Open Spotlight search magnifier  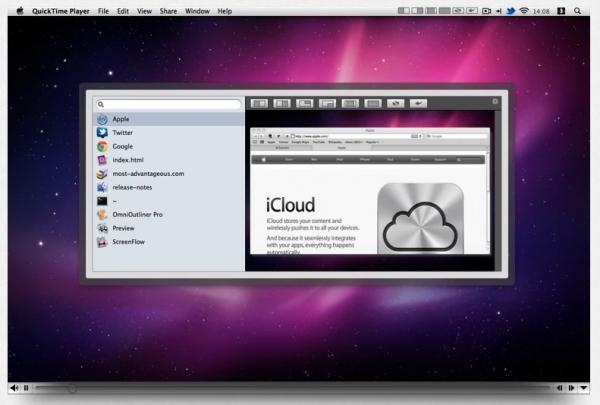pyautogui.click(x=577, y=11)
